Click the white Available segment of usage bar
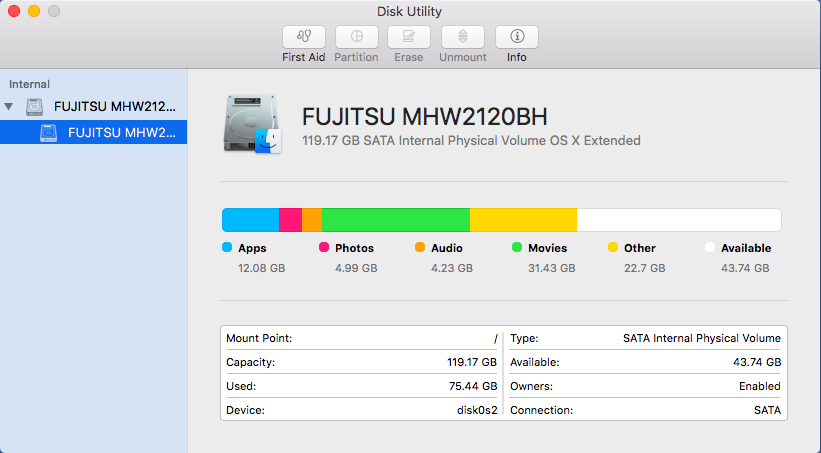 [x=679, y=220]
